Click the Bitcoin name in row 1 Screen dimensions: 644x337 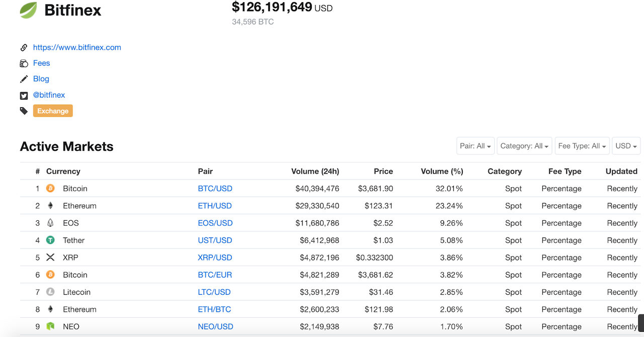click(x=75, y=189)
